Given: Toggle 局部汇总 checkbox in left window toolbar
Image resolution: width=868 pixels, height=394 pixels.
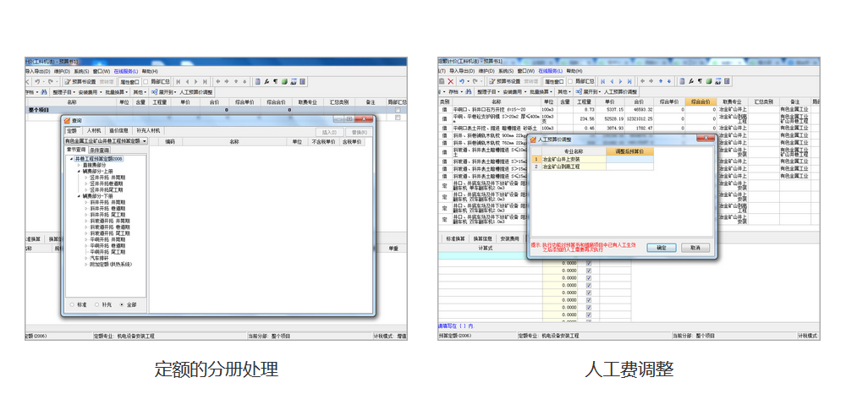Looking at the screenshot, I should click(x=146, y=82).
